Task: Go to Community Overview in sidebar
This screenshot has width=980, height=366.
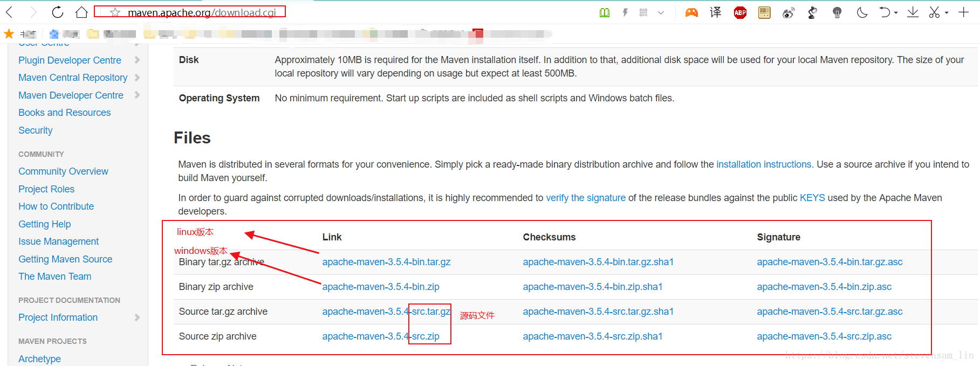Action: point(63,171)
